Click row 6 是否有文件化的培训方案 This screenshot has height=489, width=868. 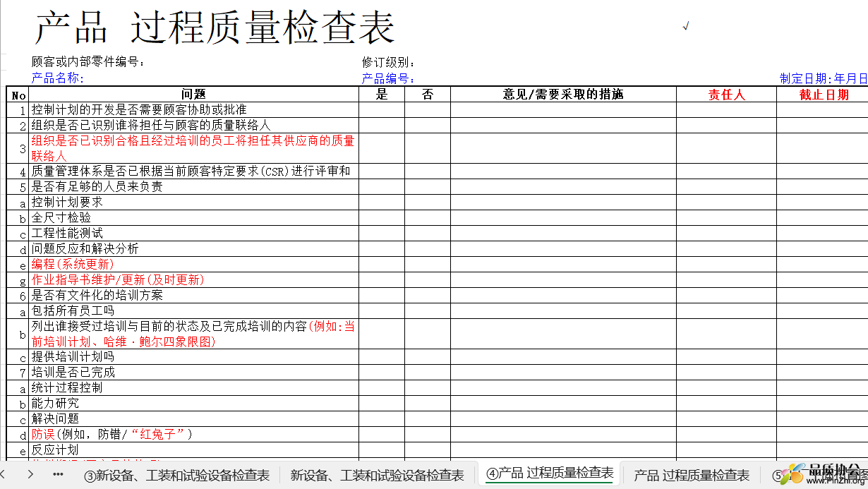tap(194, 296)
